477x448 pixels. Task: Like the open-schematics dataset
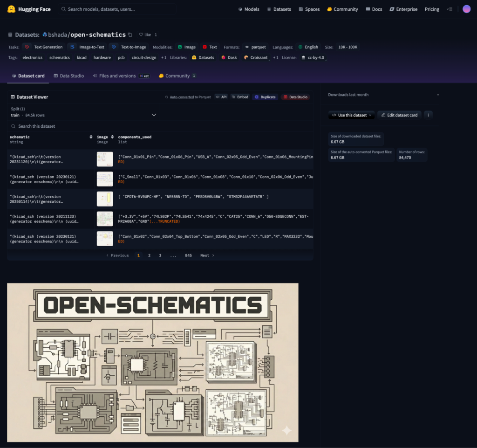tap(145, 34)
